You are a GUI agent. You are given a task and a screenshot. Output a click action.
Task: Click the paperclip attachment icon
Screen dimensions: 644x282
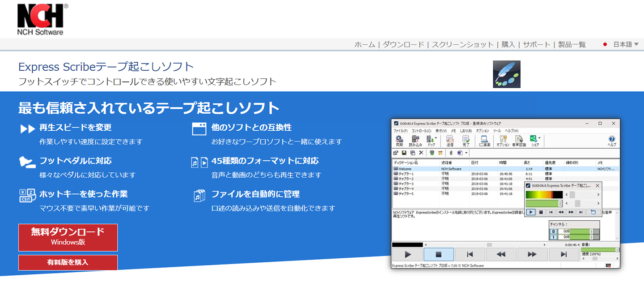click(x=451, y=153)
